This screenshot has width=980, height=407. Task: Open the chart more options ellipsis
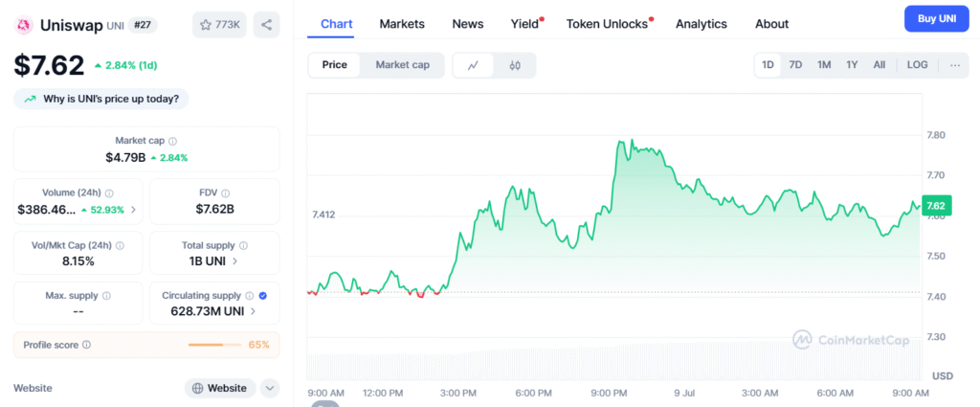click(x=955, y=65)
